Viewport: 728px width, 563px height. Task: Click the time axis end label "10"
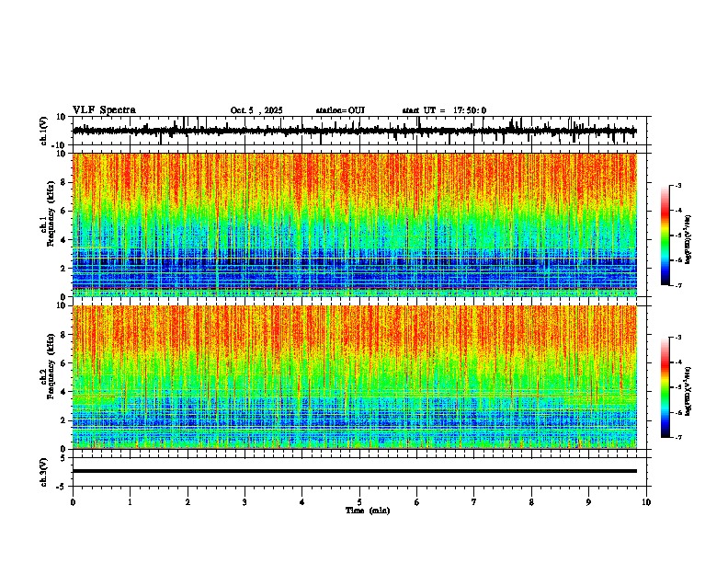coord(646,502)
